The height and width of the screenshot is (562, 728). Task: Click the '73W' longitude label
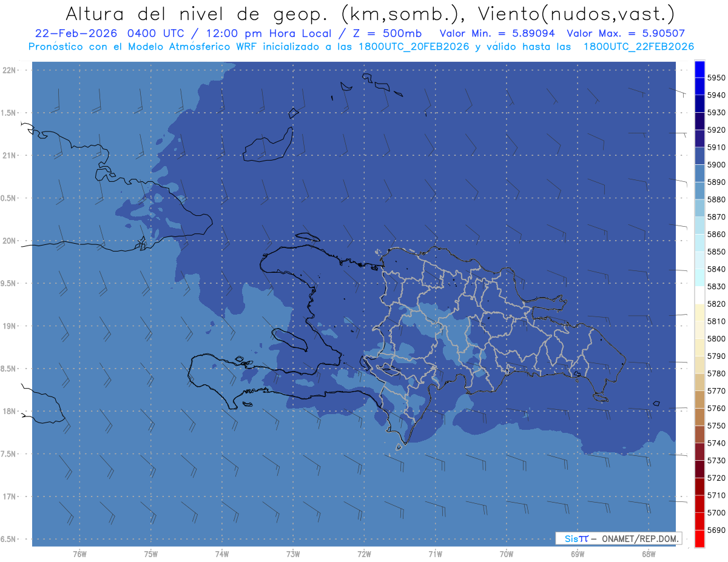point(293,555)
